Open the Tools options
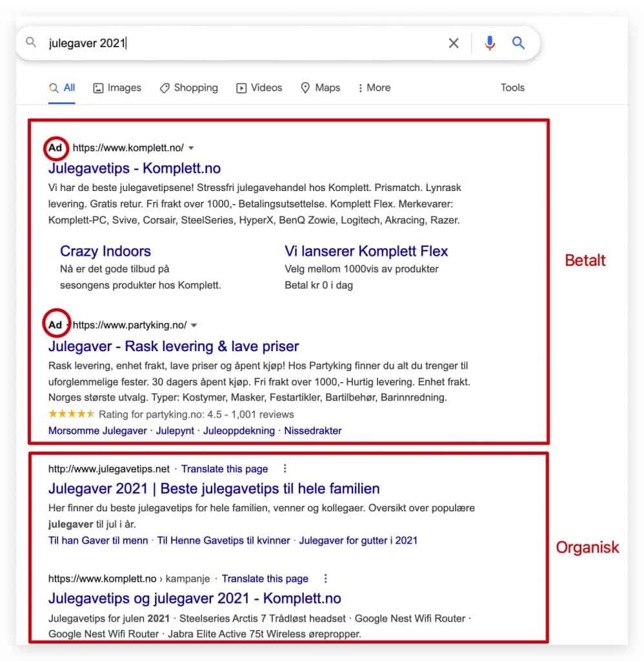Viewport: 644px width, 661px height. tap(512, 88)
